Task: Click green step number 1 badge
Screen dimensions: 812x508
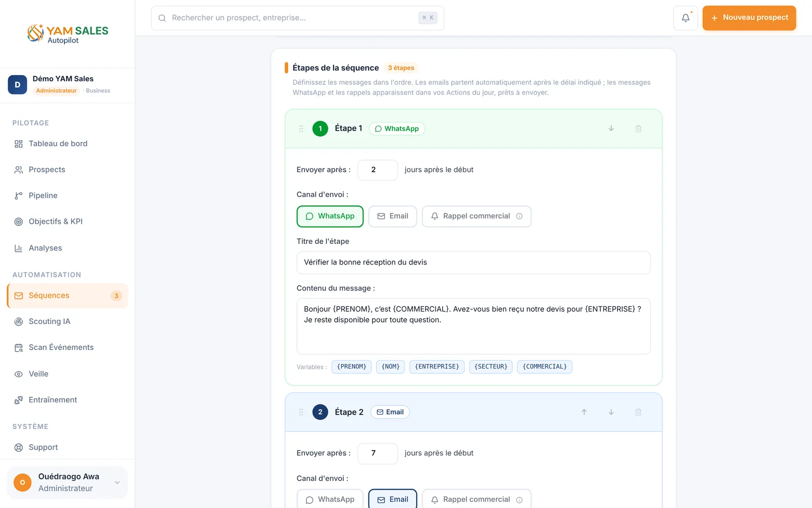Action: 320,129
